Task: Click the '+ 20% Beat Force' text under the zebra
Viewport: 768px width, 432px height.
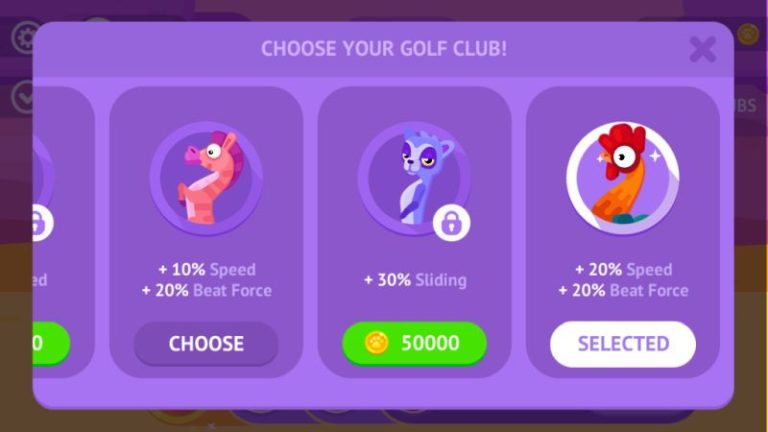Action: tap(207, 290)
